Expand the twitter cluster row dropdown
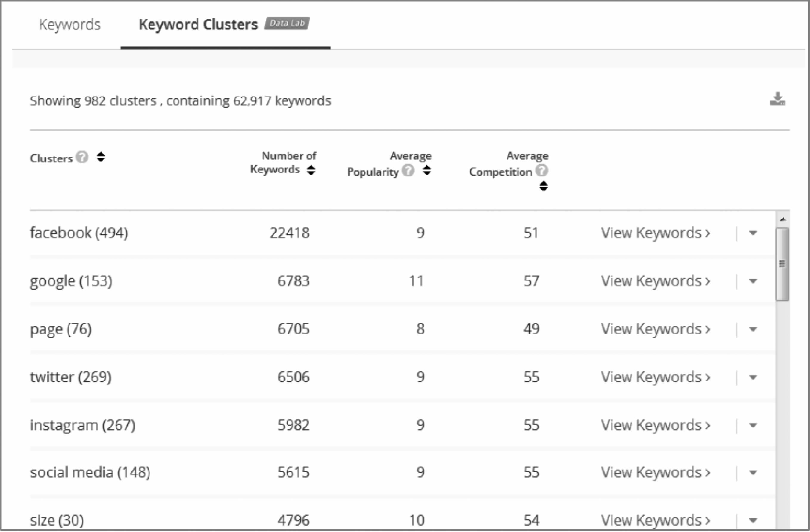810x532 pixels. pos(753,377)
